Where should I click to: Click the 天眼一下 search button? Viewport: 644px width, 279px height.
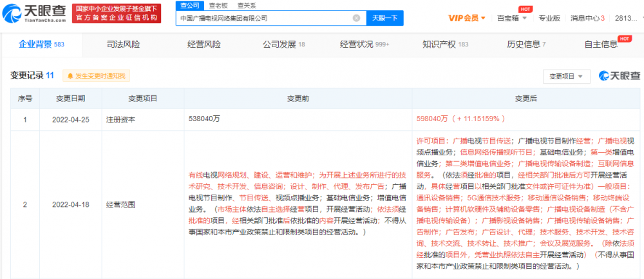(385, 18)
